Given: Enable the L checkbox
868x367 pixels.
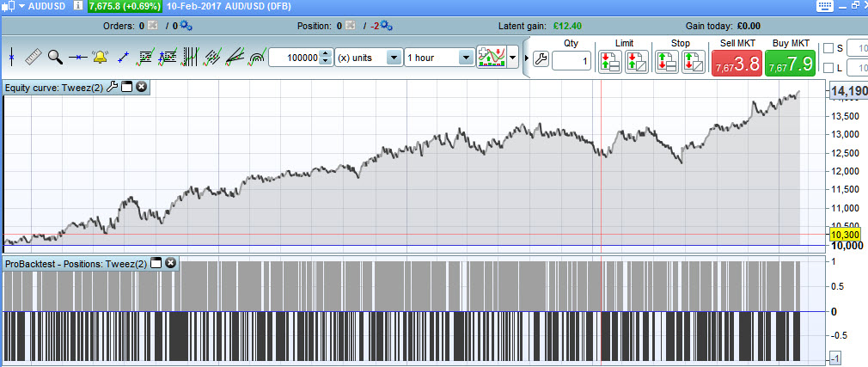Looking at the screenshot, I should pos(828,68).
